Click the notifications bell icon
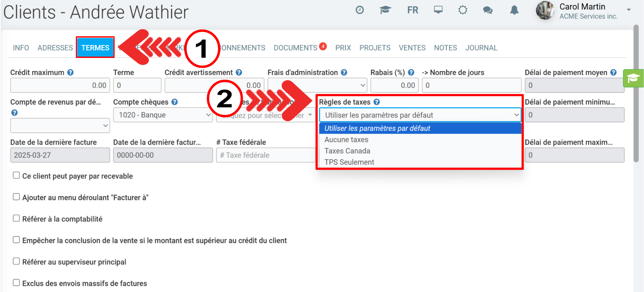The image size is (644, 292). pyautogui.click(x=514, y=10)
